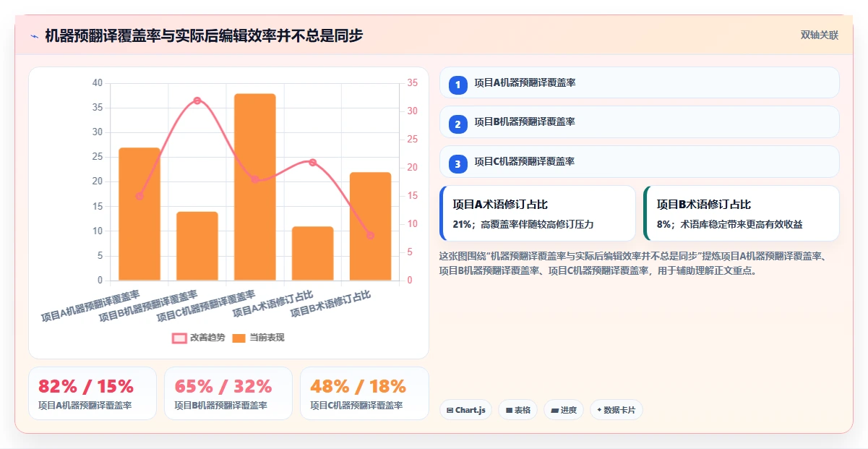Viewport: 868px width, 449px height.
Task: Click the 表格 tag
Action: coord(517,410)
